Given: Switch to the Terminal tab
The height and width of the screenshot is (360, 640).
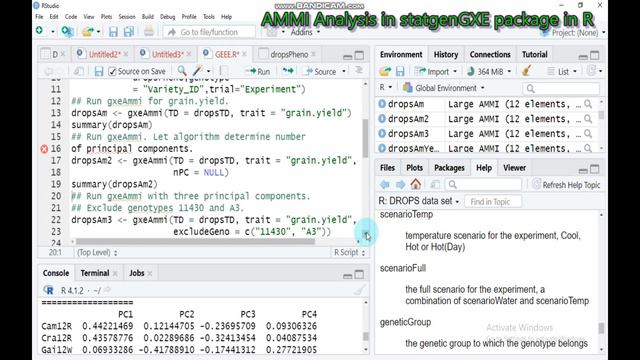Looking at the screenshot, I should pos(95,273).
